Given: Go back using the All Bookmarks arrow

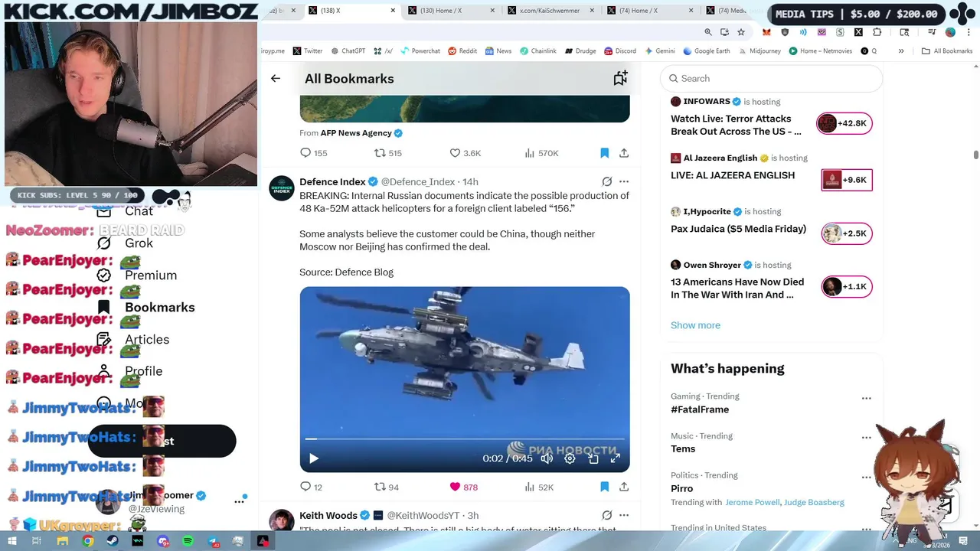Looking at the screenshot, I should pos(276,78).
